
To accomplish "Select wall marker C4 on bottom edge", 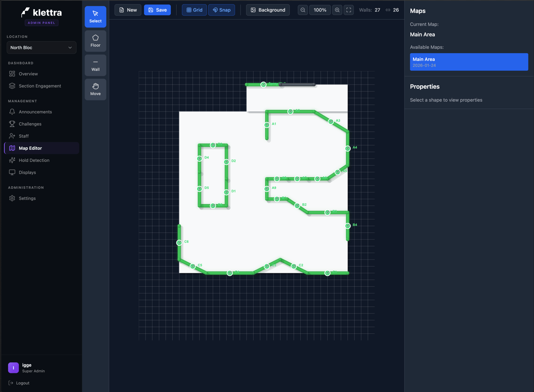I will click(x=230, y=273).
